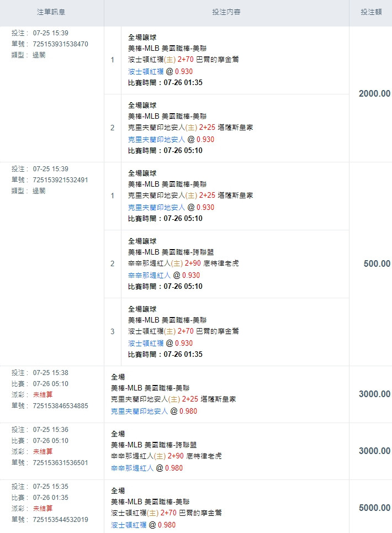Image resolution: width=392 pixels, height=533 pixels.
Task: Click blue 波士頓紅襪 link in the 2000.00 parlay
Action: click(146, 71)
